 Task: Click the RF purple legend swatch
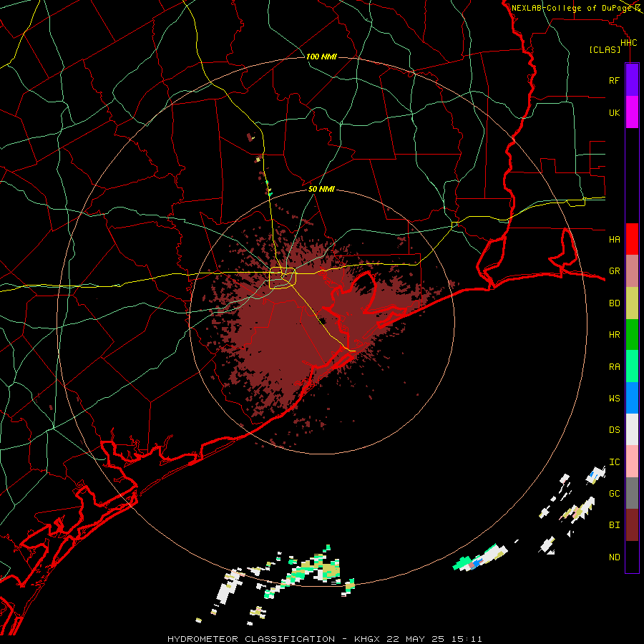pyautogui.click(x=632, y=80)
